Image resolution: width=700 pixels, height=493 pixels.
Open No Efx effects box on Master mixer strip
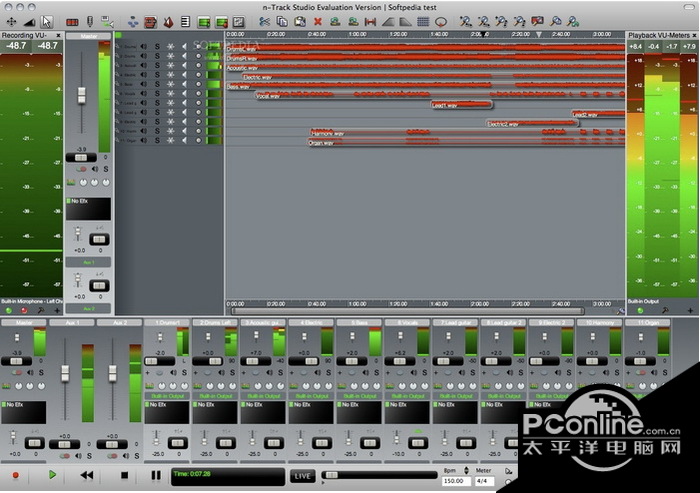[x=24, y=412]
